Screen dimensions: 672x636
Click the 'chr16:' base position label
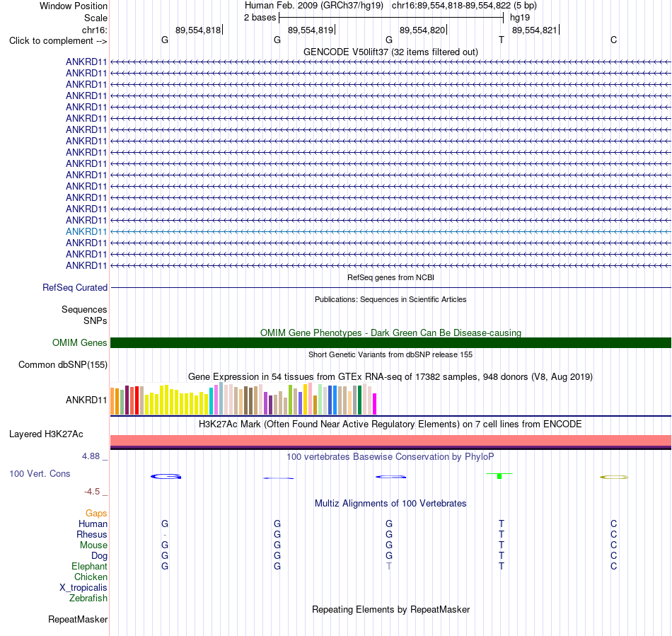pyautogui.click(x=94, y=30)
